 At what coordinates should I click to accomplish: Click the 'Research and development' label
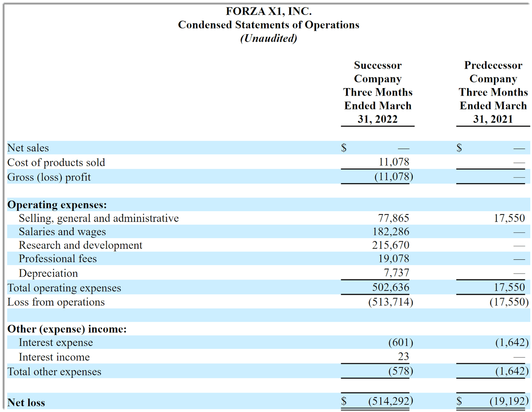[x=81, y=245]
